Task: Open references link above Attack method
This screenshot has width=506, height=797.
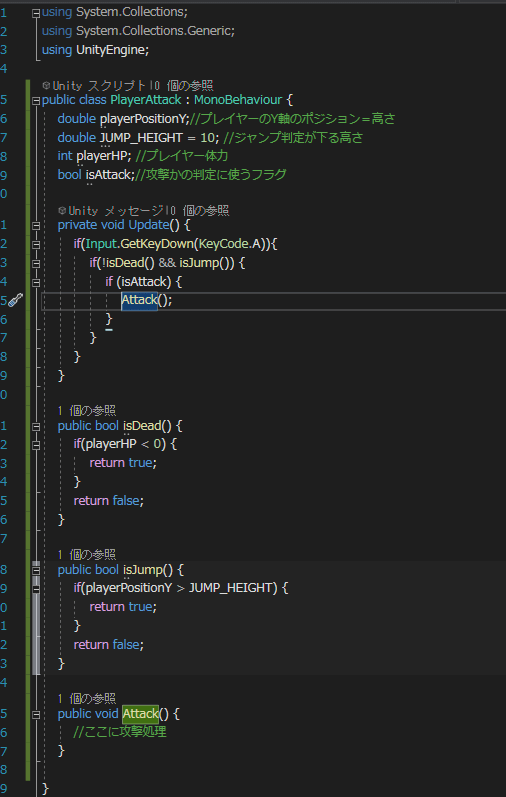Action: point(87,698)
